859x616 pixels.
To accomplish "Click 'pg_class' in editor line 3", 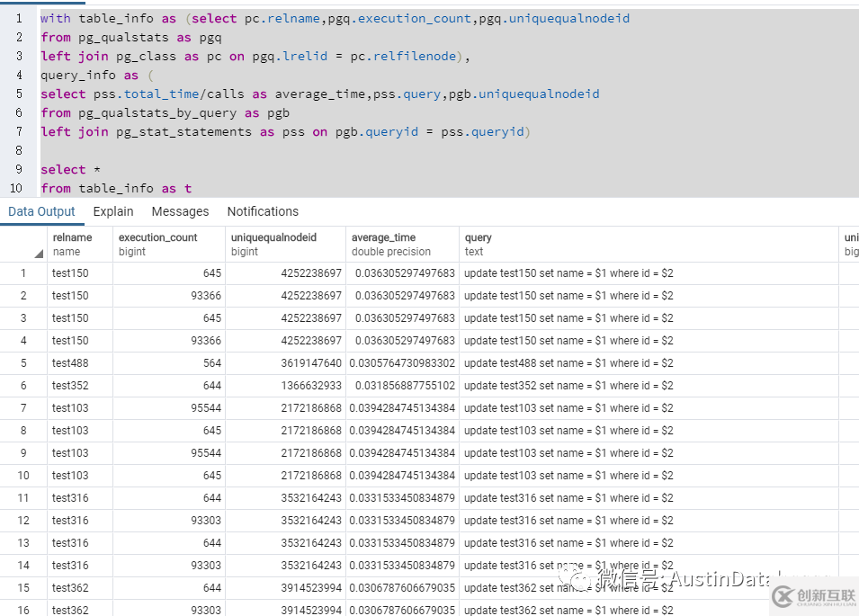I will click(146, 57).
